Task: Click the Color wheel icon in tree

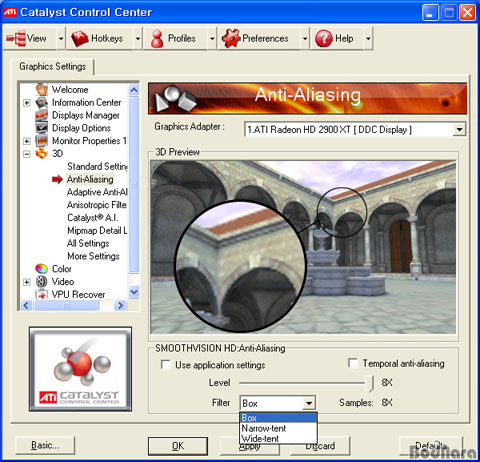Action: tap(42, 269)
